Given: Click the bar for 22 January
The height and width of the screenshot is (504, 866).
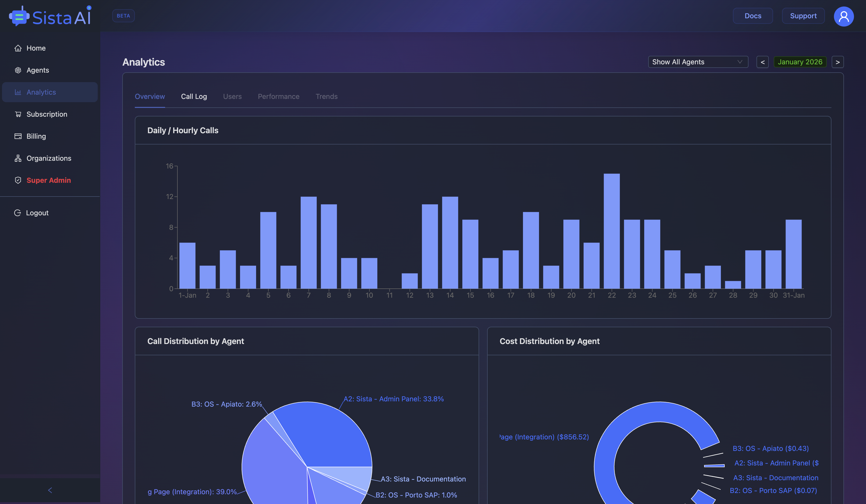Looking at the screenshot, I should pos(611,231).
